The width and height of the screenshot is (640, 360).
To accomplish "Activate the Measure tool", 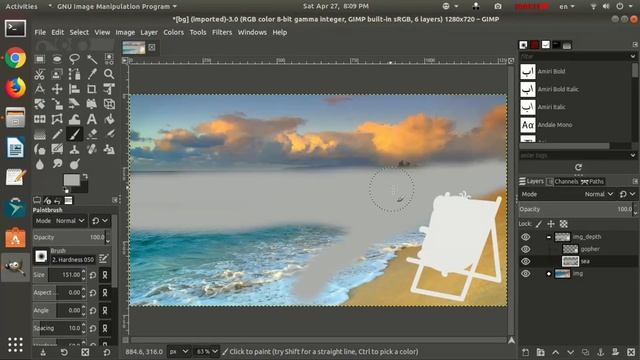I will tap(40, 89).
